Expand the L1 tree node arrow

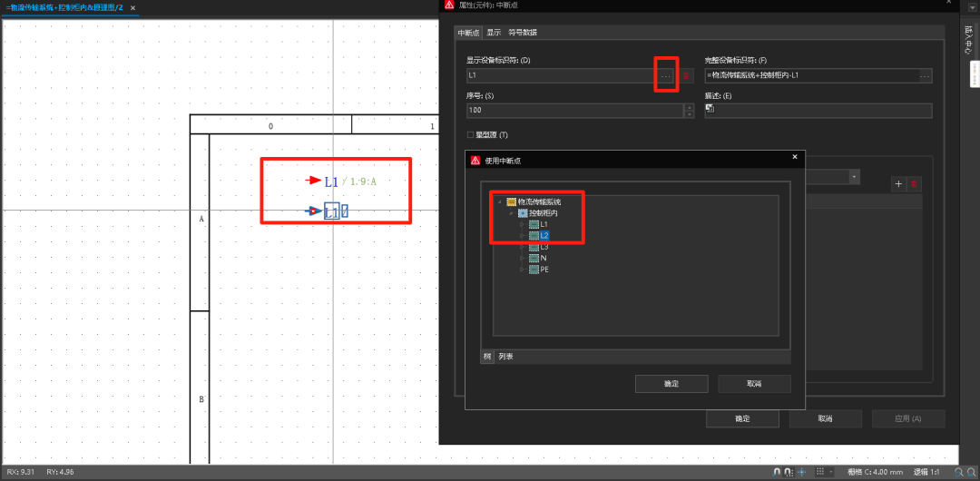(x=523, y=224)
